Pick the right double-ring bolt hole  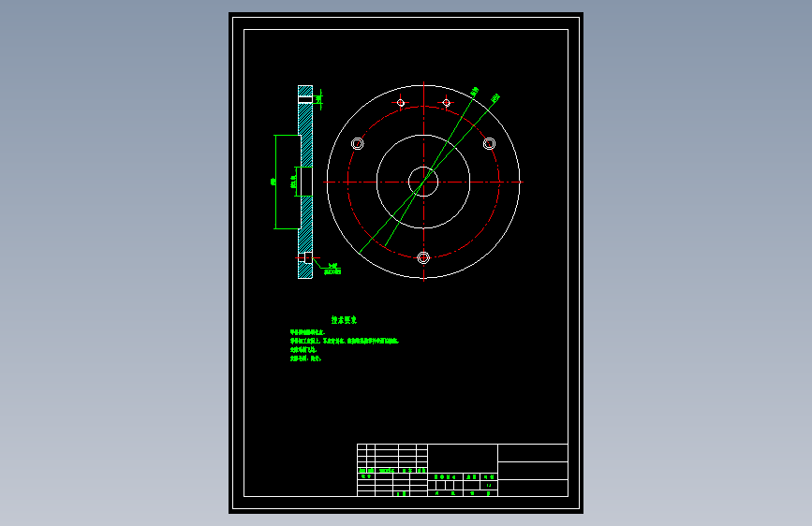[x=490, y=143]
